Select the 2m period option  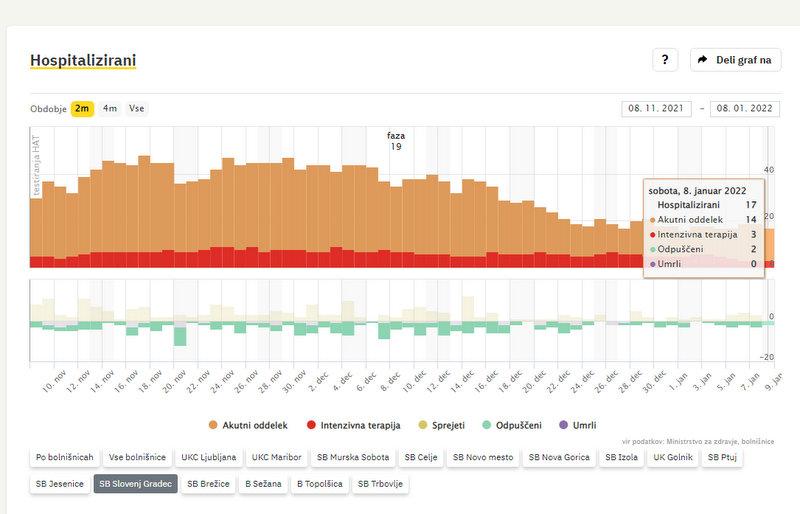click(82, 108)
